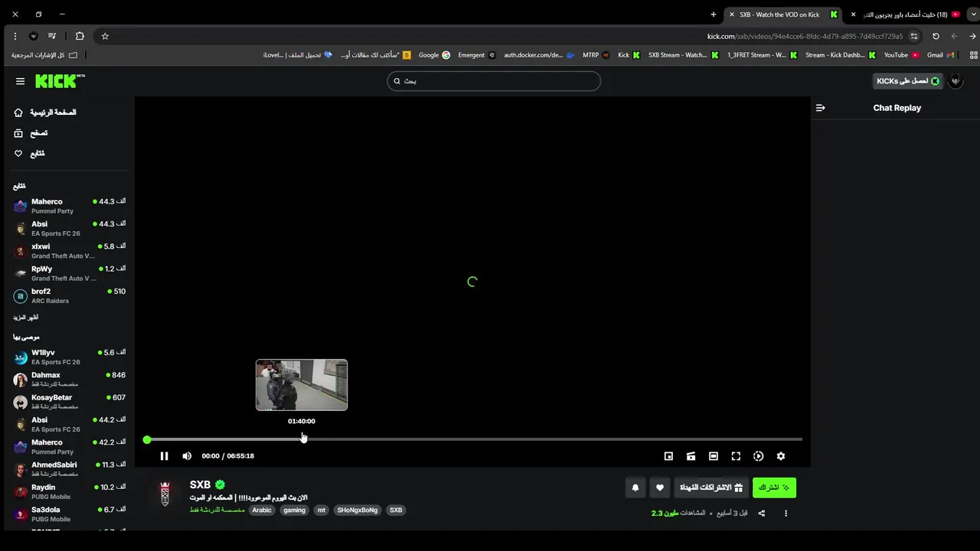Open the three-dot more options menu
This screenshot has width=980, height=551.
(786, 514)
